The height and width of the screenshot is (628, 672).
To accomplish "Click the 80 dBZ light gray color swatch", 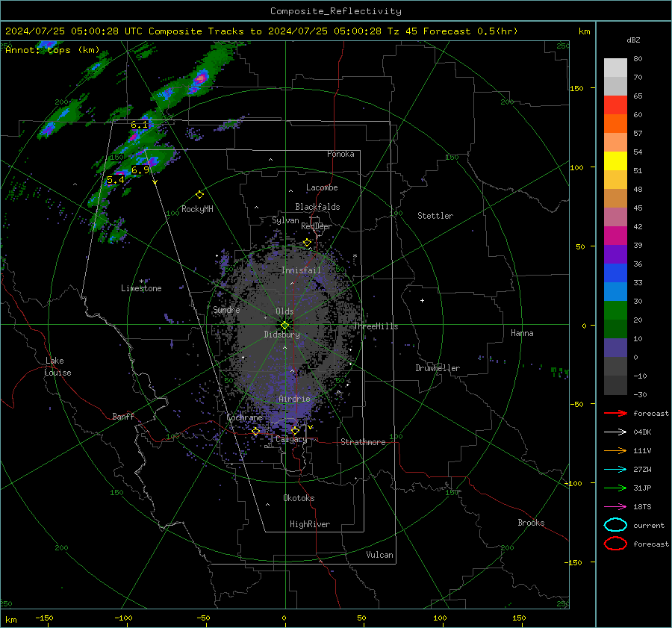I will [615, 68].
